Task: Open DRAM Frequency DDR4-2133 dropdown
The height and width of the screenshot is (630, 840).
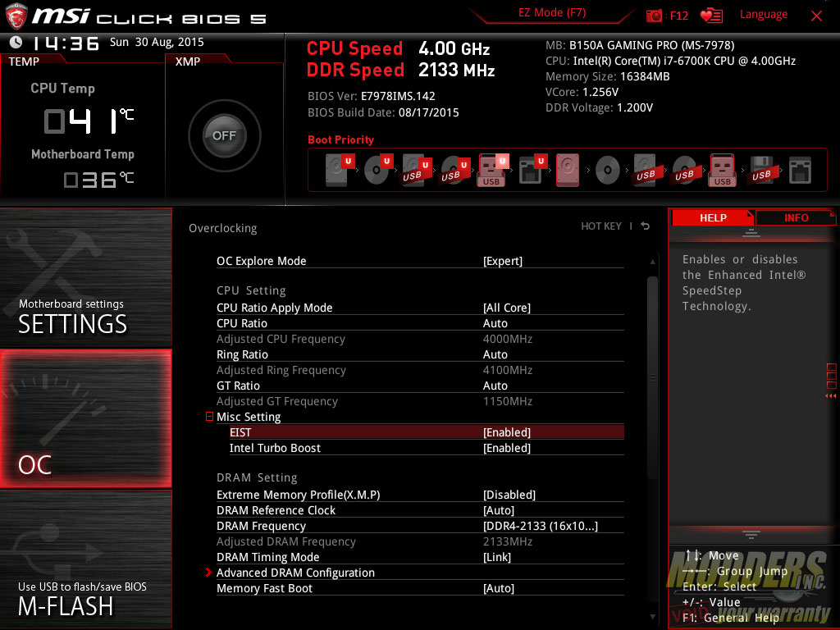Action: 541,526
